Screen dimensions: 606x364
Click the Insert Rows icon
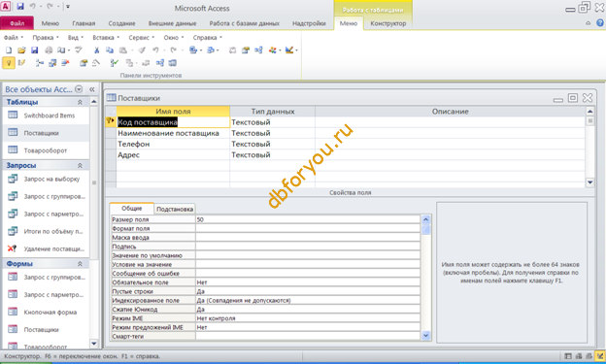tap(40, 63)
